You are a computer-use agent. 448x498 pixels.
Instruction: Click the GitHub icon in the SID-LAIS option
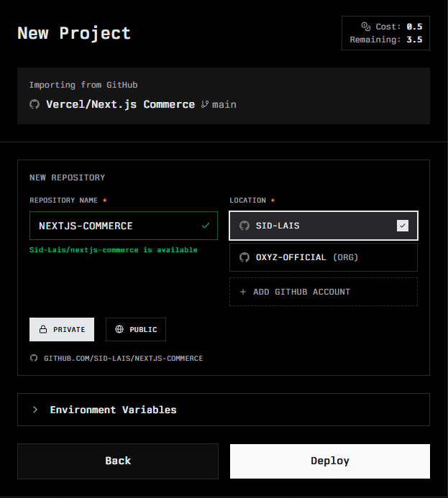pyautogui.click(x=244, y=226)
